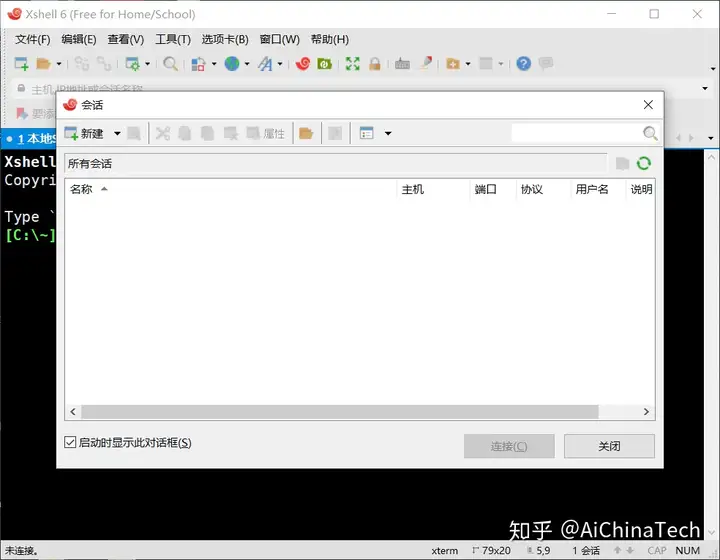The image size is (720, 560).
Task: Click the magnifier find icon in main toolbar
Action: pyautogui.click(x=170, y=63)
